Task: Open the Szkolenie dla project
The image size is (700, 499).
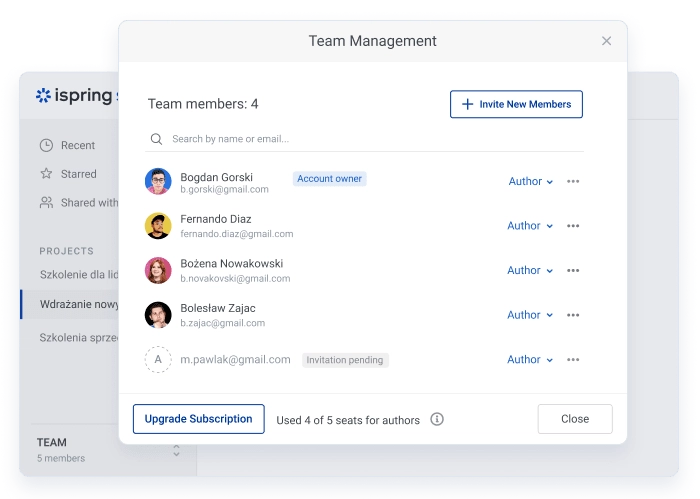Action: click(78, 275)
